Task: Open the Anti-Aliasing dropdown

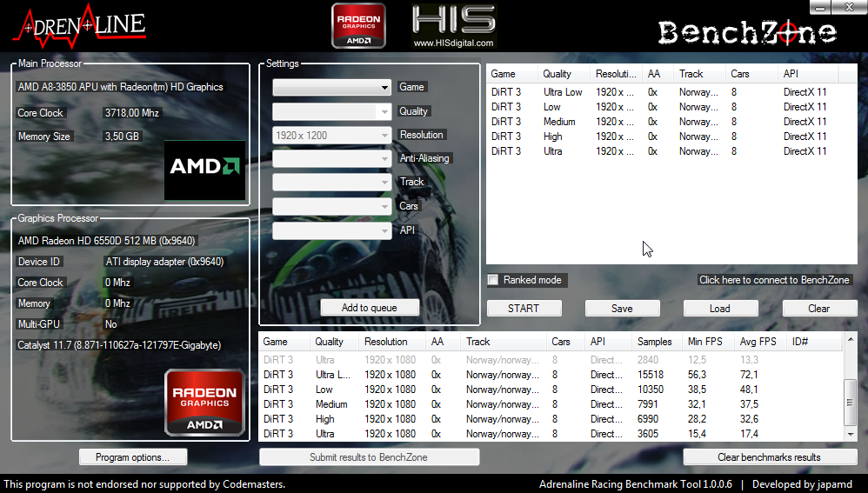Action: (331, 159)
